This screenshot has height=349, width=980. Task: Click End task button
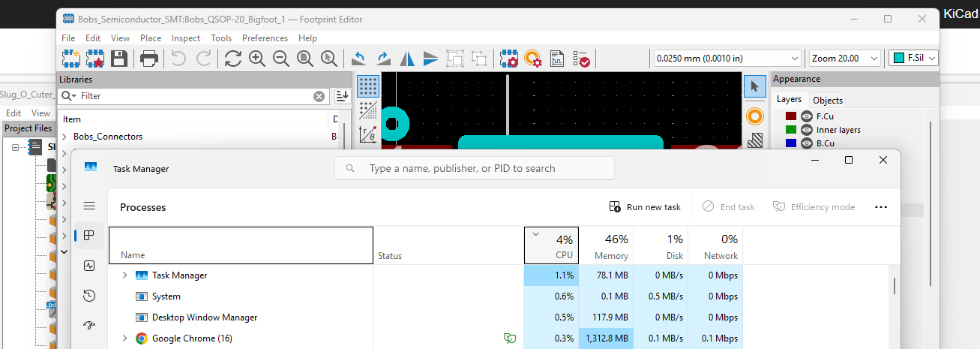728,207
